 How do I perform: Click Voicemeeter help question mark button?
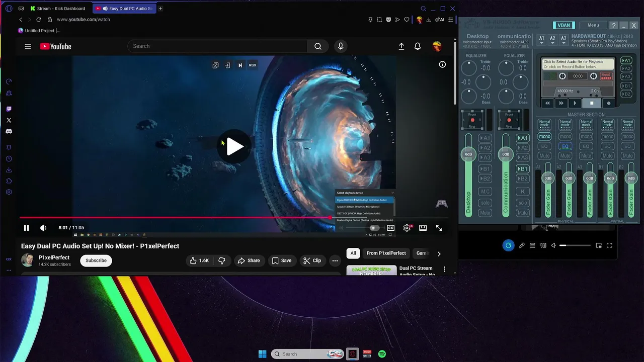pyautogui.click(x=613, y=25)
